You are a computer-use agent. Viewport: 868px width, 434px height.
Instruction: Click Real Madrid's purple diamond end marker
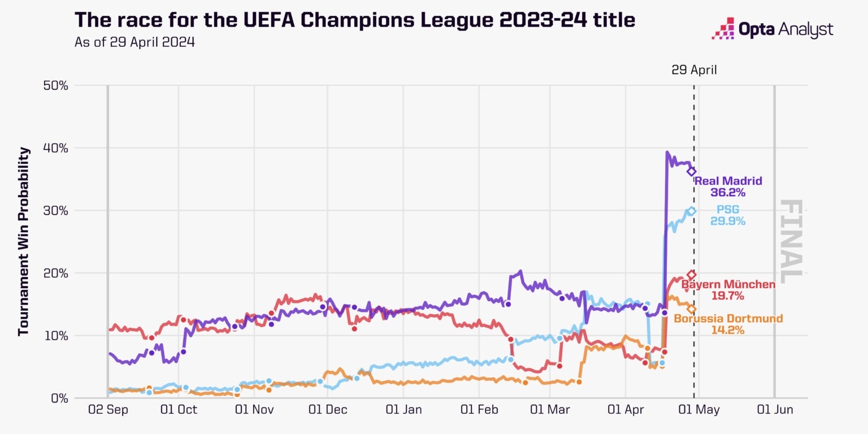pyautogui.click(x=692, y=171)
